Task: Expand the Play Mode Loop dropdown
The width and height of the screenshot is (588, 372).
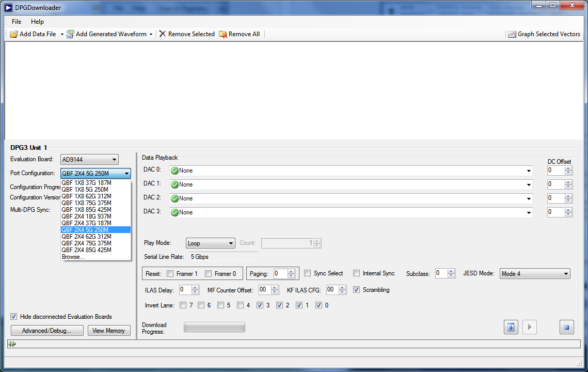Action: pyautogui.click(x=210, y=243)
